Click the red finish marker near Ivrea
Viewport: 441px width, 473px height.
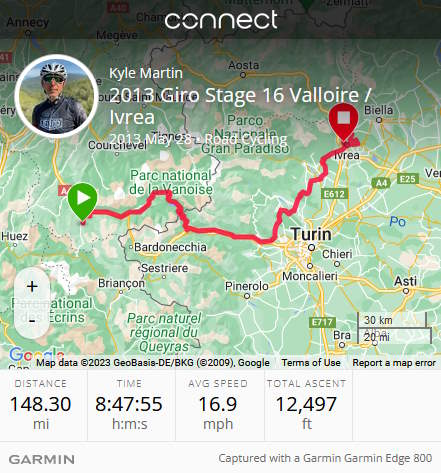tap(344, 121)
